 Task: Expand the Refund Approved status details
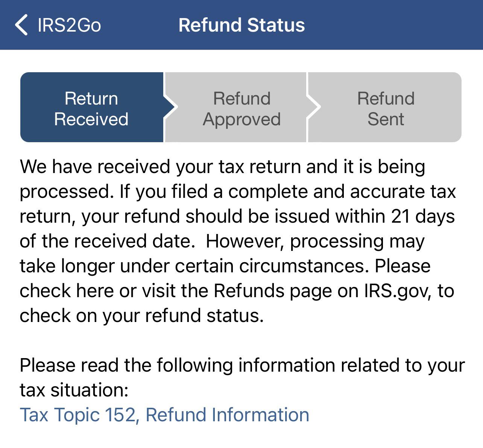tap(241, 108)
